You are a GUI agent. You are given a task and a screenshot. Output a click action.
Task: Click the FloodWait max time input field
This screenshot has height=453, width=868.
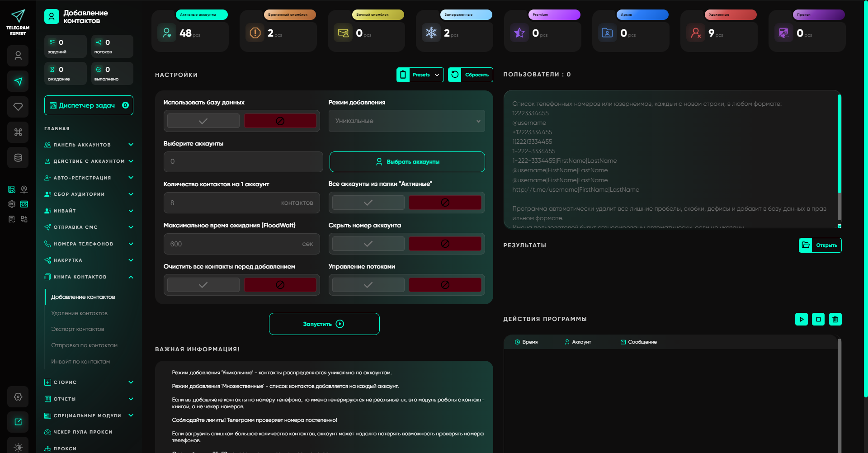pos(235,244)
